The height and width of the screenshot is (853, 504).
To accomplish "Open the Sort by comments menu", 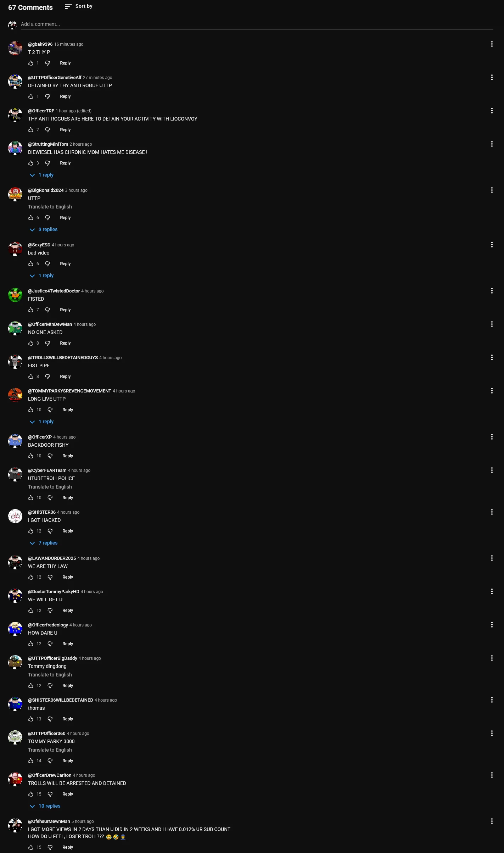I will pos(79,6).
